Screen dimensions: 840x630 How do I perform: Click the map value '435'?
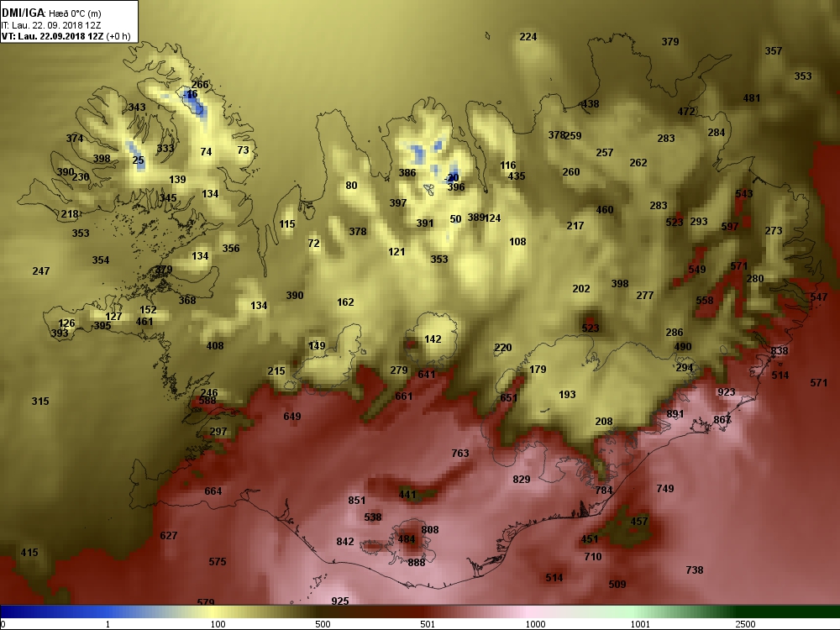click(517, 176)
